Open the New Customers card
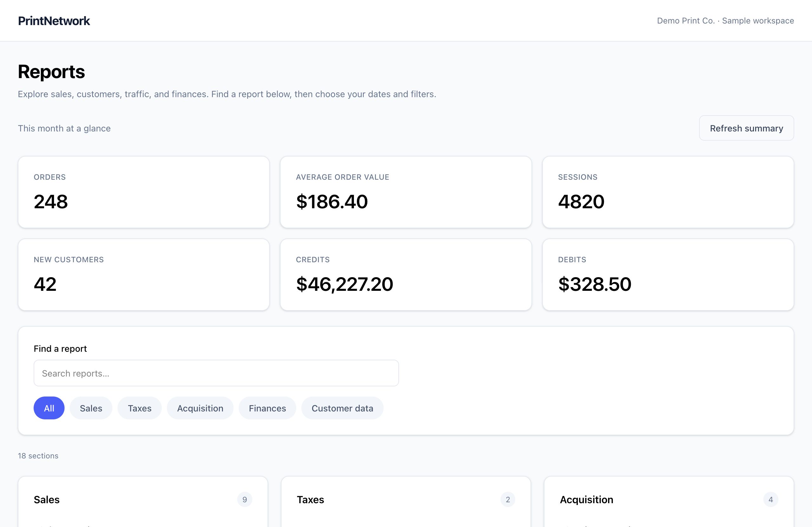The height and width of the screenshot is (527, 812). click(144, 275)
